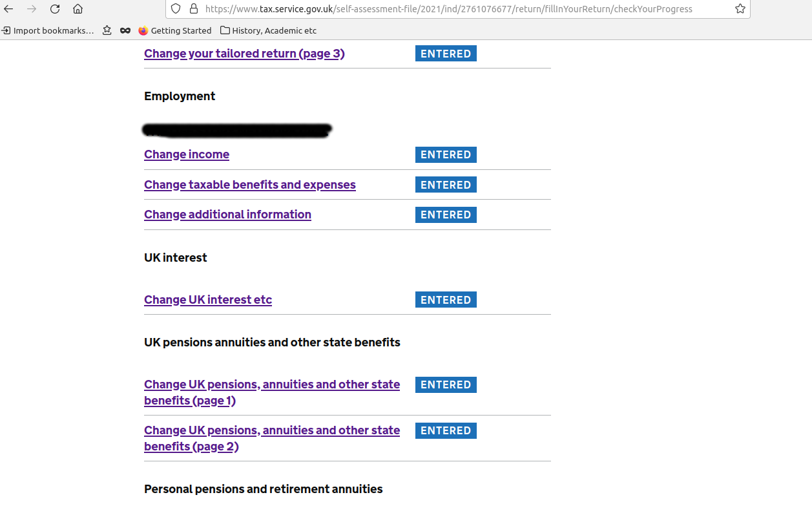Click the Import bookmarks toolbar item
Image resolution: width=812 pixels, height=506 pixels.
[48, 30]
